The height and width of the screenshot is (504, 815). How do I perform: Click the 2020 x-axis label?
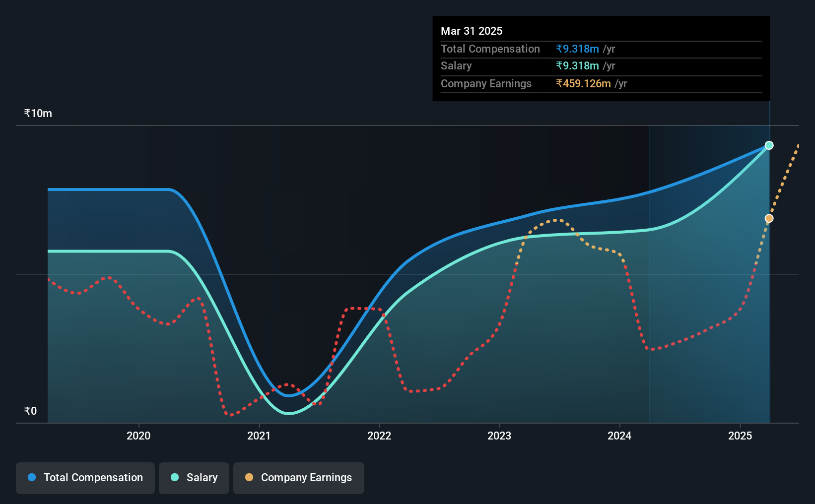(138, 436)
